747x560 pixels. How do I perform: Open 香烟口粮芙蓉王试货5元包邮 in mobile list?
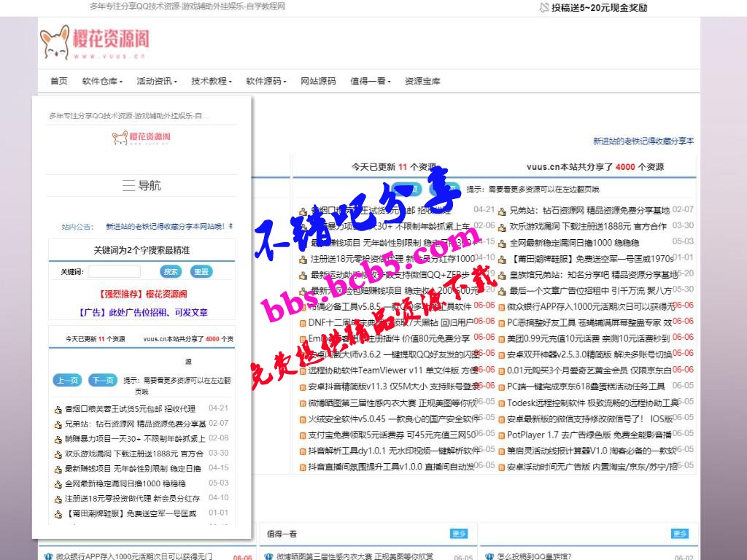coord(130,408)
